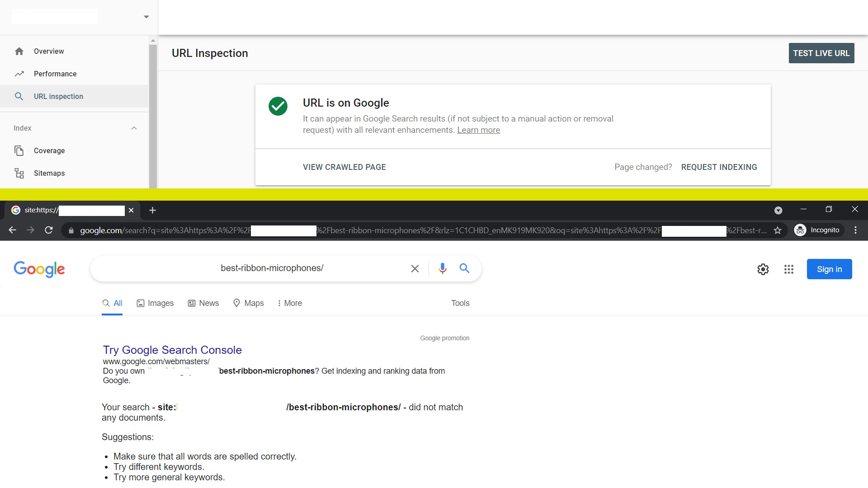The image size is (868, 488).
Task: Open Google search settings gear
Action: click(x=763, y=269)
